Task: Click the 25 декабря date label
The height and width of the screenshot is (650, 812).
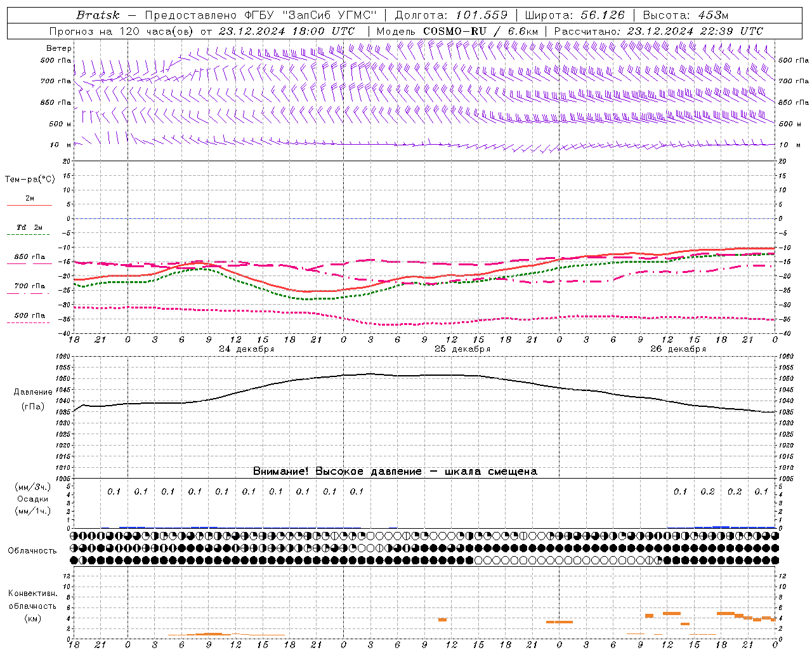Action: click(462, 349)
